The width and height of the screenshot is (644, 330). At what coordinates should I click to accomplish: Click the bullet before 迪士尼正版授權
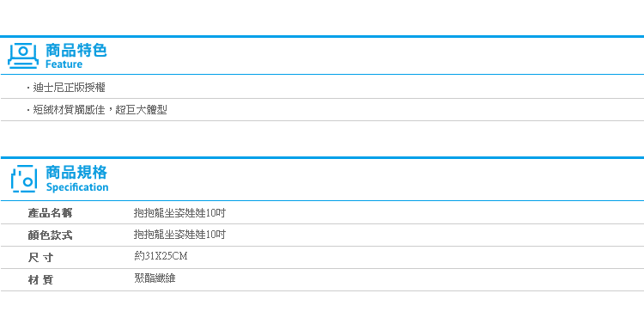(x=28, y=88)
